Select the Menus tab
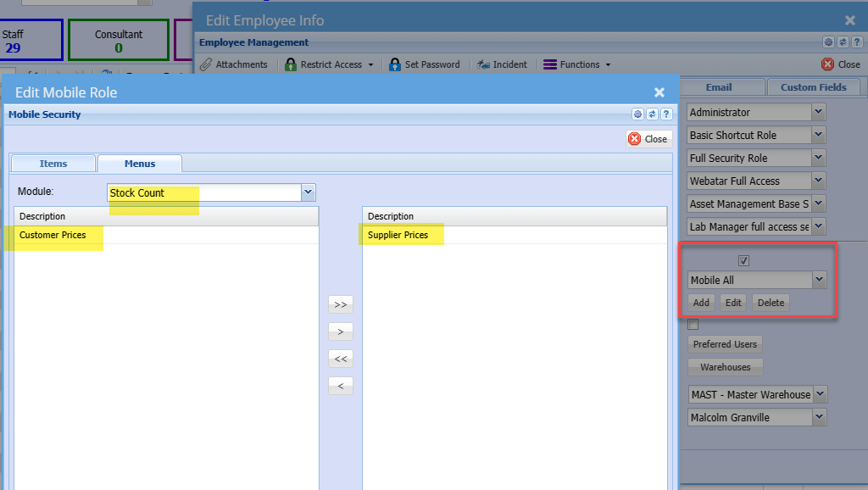The image size is (868, 490). tap(140, 164)
